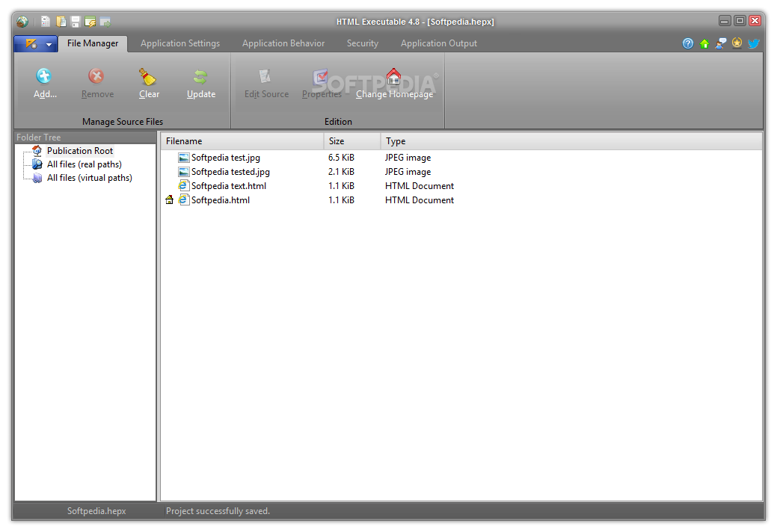Click the 6.5 KiB size cell

pyautogui.click(x=341, y=158)
